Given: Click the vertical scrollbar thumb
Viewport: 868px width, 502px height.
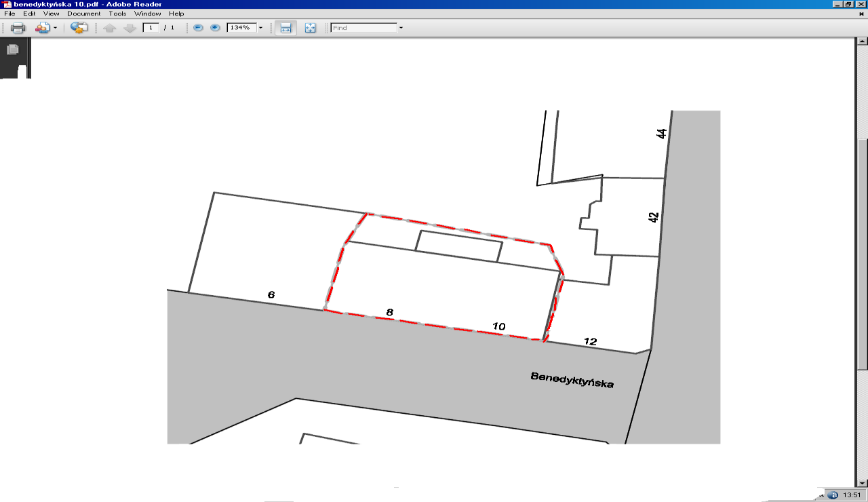Looking at the screenshot, I should click(x=863, y=254).
